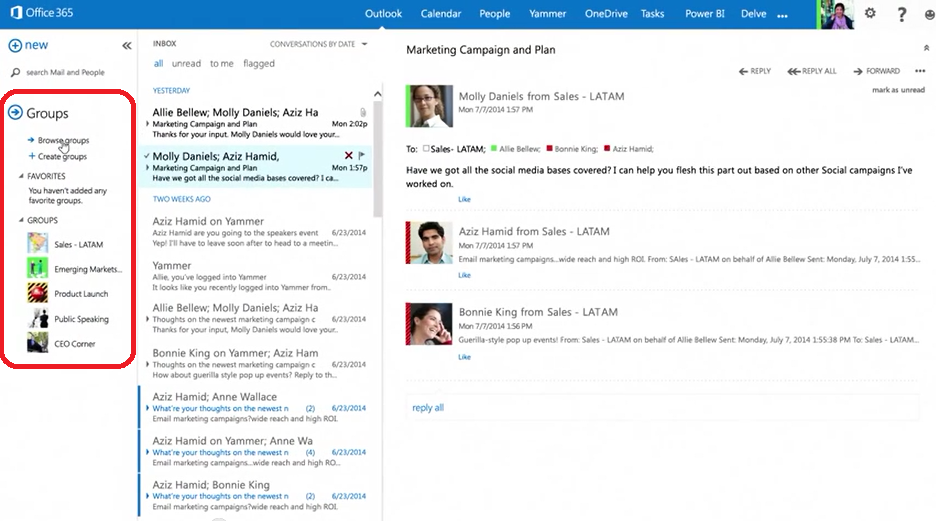Open the Sales - LATAM group
The width and height of the screenshot is (936, 521).
tap(78, 244)
